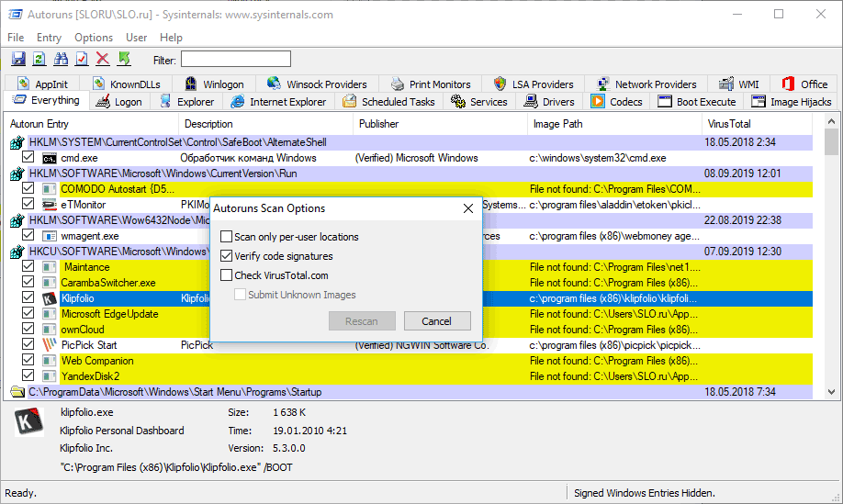Switch to the Drivers tab

coord(549,102)
